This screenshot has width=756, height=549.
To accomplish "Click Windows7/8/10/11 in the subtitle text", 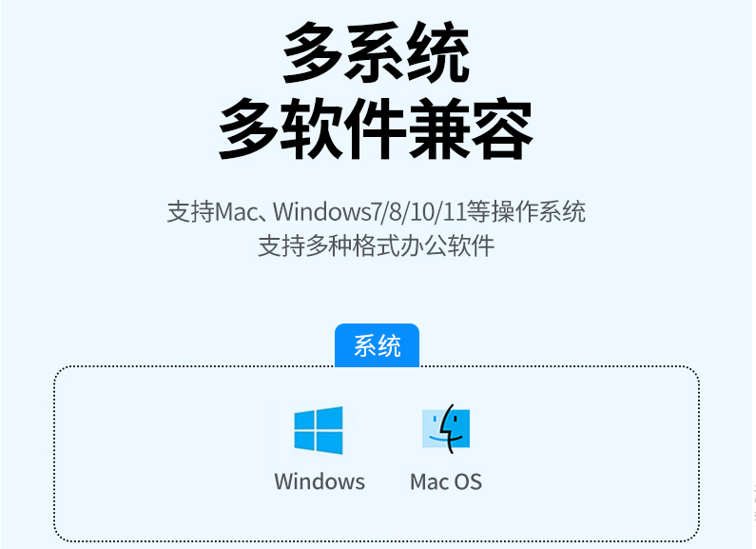I will 370,212.
